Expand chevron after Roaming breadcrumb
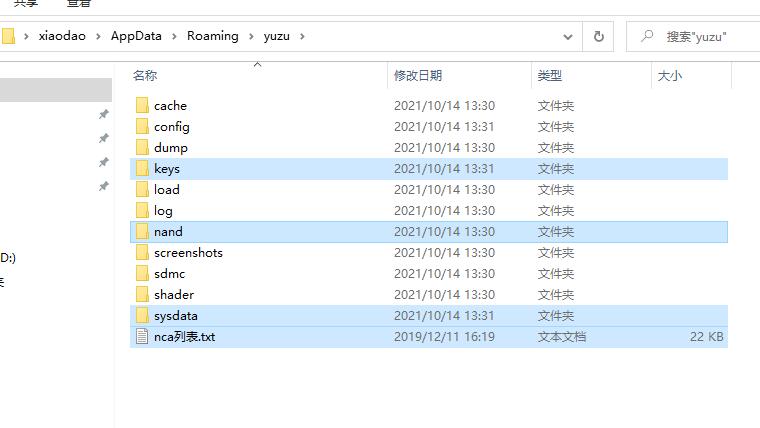 point(251,36)
